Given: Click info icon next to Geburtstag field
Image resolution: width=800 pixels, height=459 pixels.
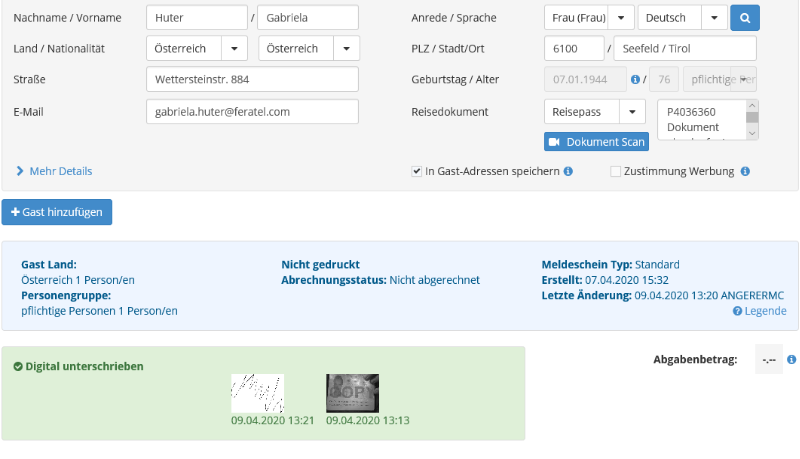Looking at the screenshot, I should pyautogui.click(x=635, y=80).
